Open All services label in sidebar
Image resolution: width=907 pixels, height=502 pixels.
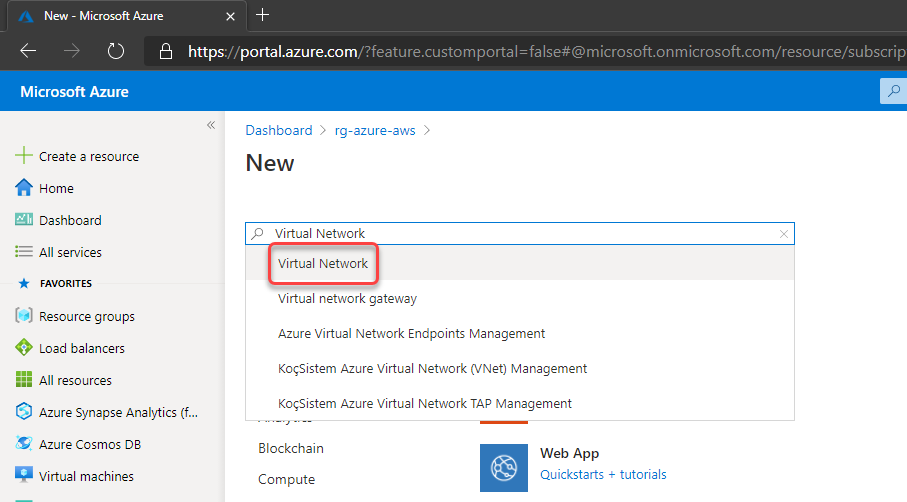[x=70, y=253]
